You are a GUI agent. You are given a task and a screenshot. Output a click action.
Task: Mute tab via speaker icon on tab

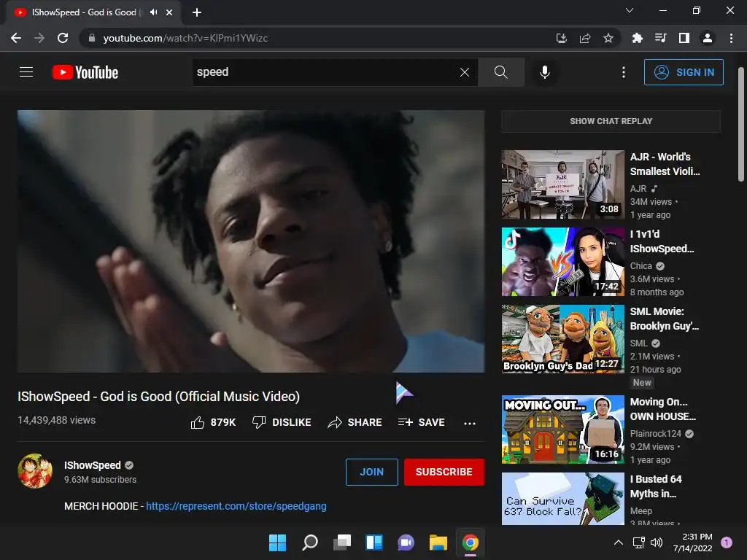coord(153,12)
